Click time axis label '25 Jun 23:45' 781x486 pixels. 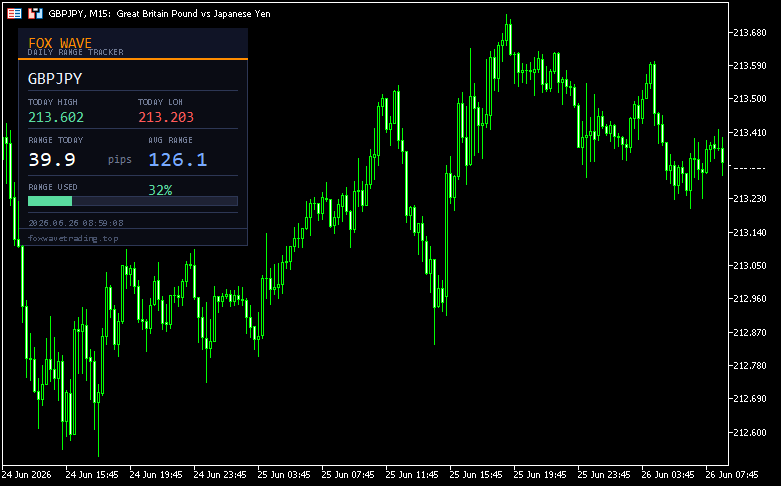[604, 475]
